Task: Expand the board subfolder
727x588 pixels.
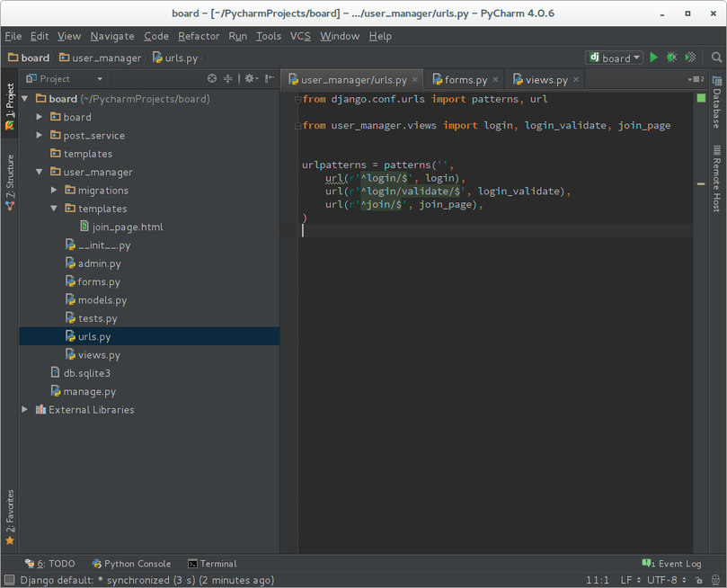Action: point(40,116)
